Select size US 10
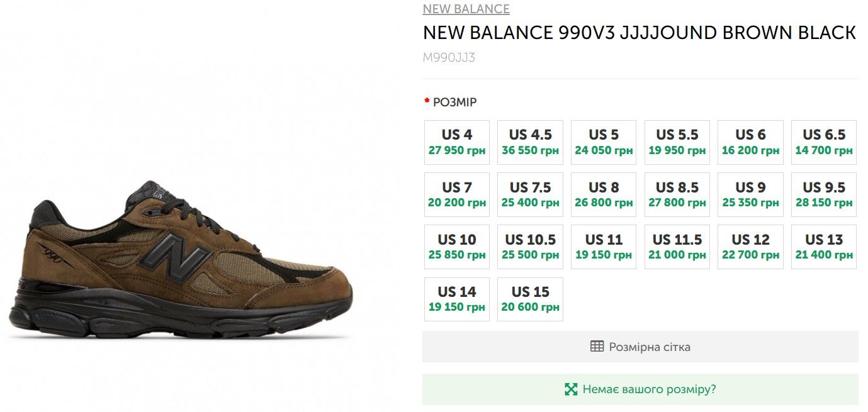 (x=457, y=247)
